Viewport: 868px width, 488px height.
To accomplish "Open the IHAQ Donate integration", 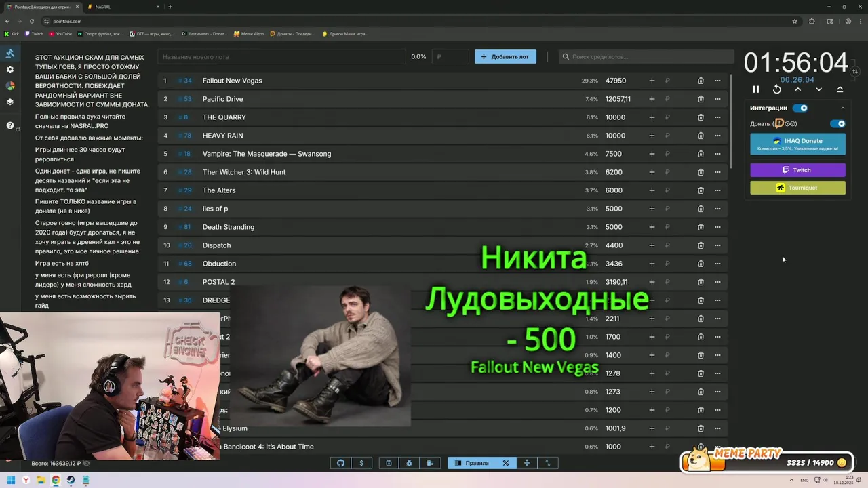I will click(797, 144).
